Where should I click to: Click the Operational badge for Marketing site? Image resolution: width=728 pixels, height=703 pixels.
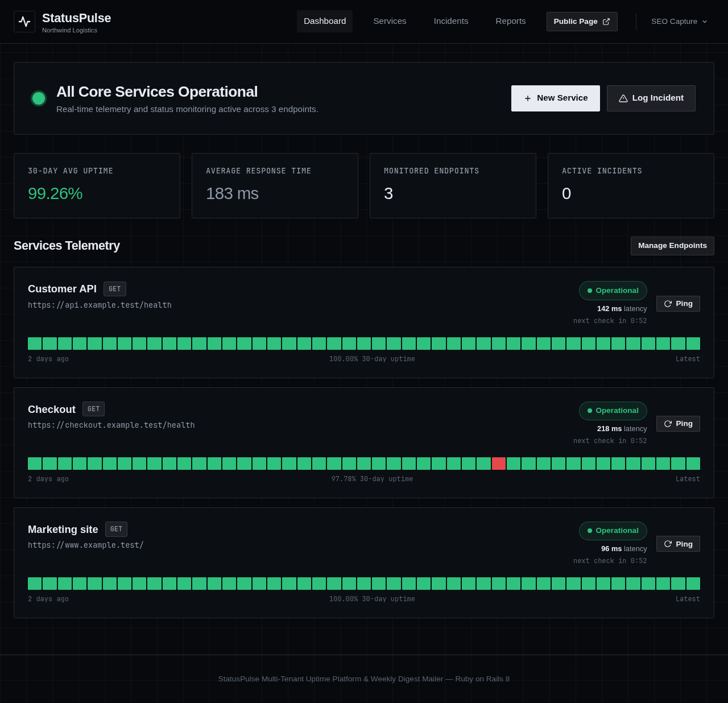click(x=613, y=531)
